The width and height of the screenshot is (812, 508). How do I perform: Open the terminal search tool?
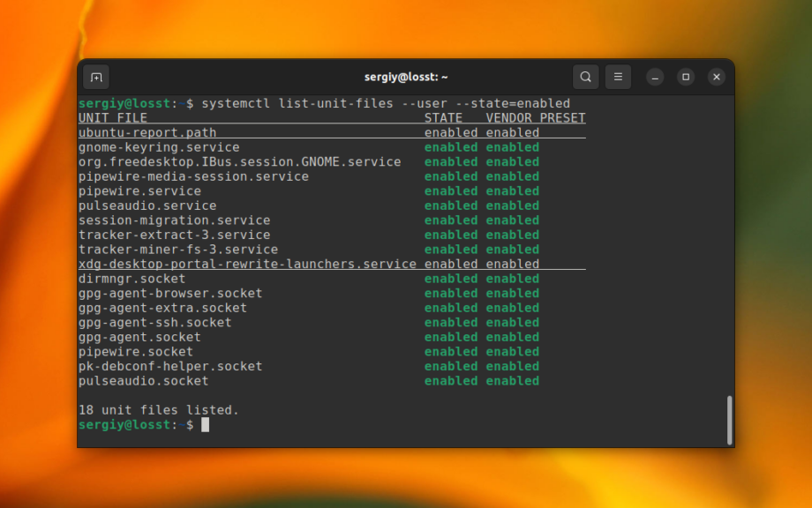coord(586,77)
